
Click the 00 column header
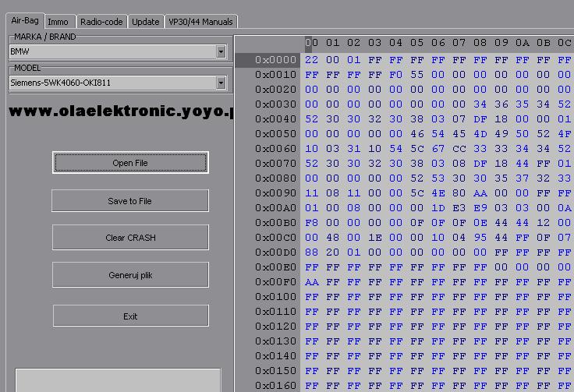click(311, 43)
